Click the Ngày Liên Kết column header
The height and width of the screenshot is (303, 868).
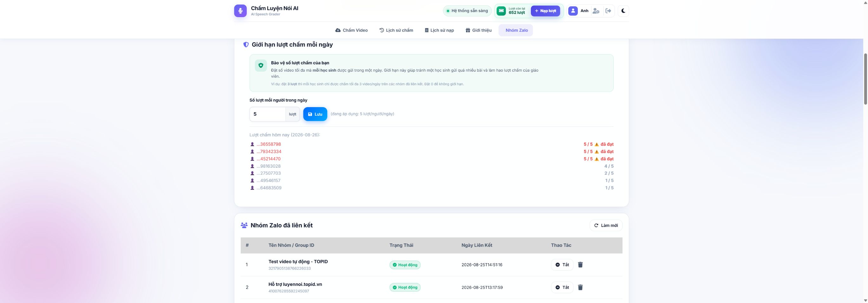(477, 245)
